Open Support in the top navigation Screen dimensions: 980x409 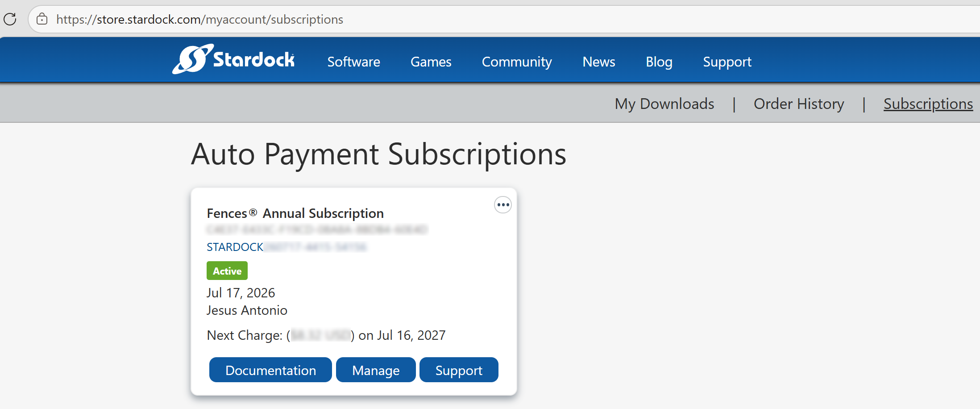tap(727, 62)
